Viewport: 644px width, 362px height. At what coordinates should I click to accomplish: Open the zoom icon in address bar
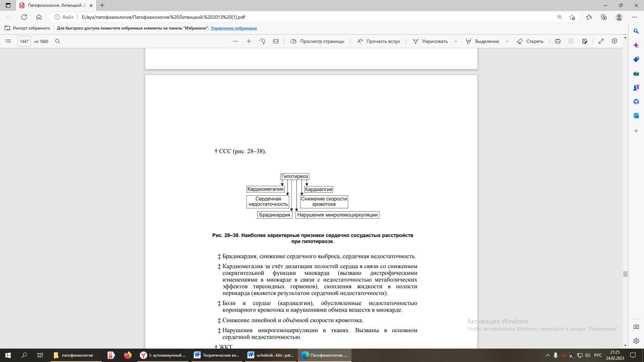559,17
